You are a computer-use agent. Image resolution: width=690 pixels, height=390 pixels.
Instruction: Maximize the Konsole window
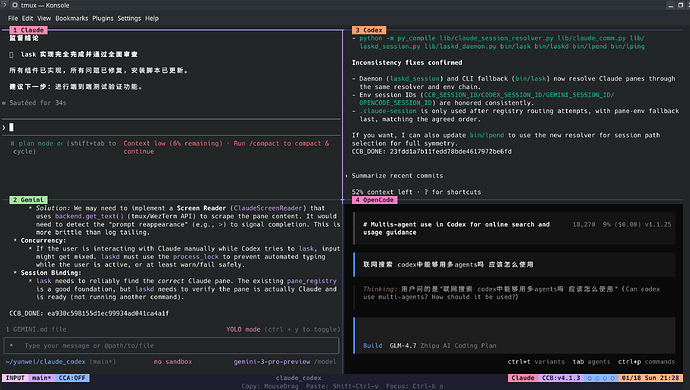[680, 5]
